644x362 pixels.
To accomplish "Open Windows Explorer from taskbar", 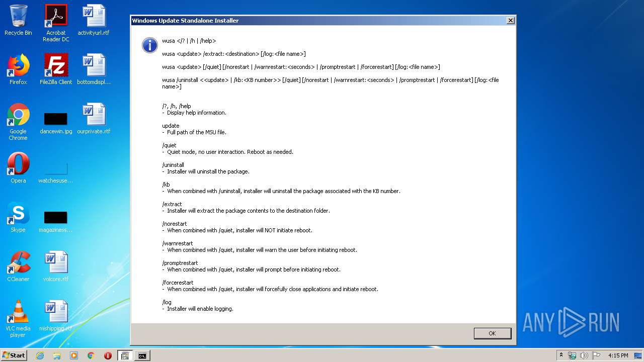I will coord(57,355).
